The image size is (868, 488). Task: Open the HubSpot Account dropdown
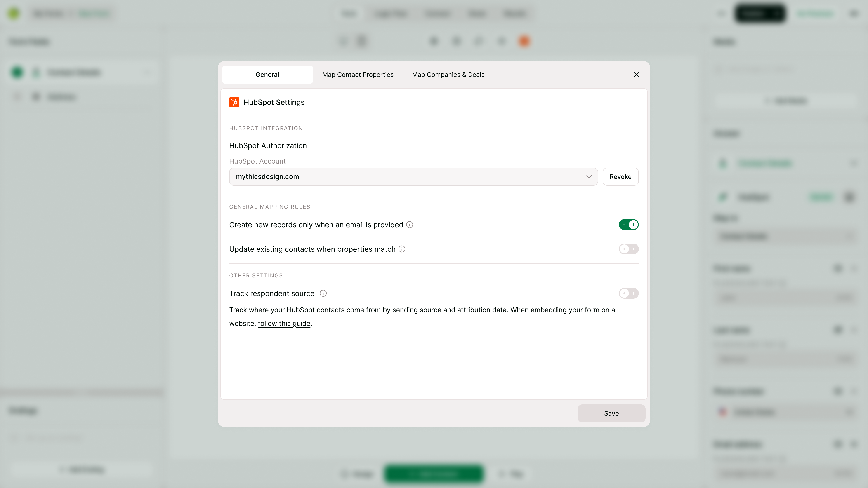coord(413,177)
